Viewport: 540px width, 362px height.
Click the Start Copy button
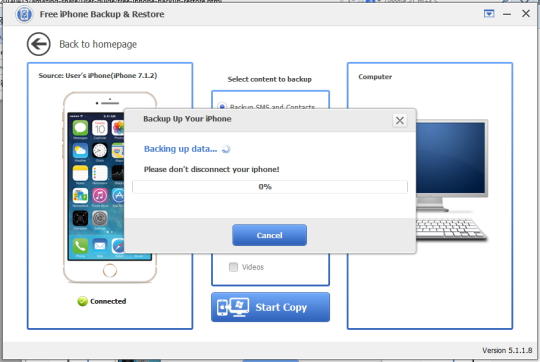coord(270,307)
